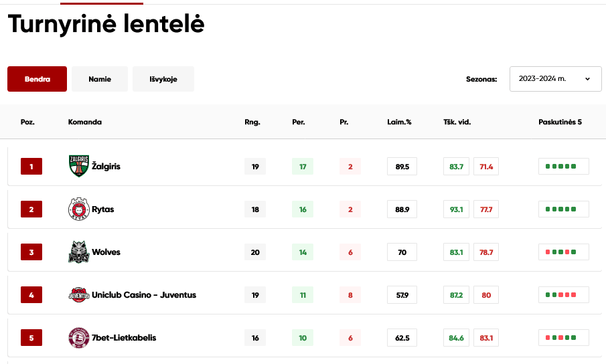
Task: Click Wolves last five games indicator
Action: (563, 252)
